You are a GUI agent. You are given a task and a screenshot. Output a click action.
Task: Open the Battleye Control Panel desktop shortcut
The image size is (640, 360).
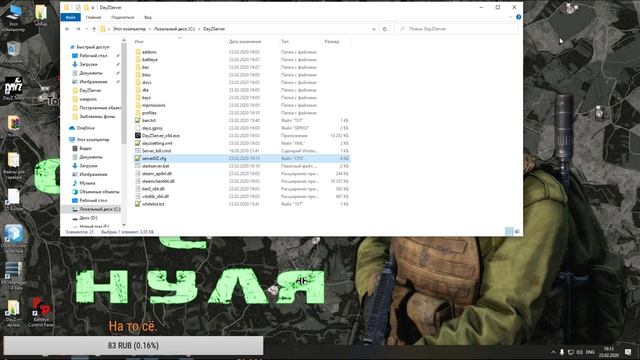41,312
